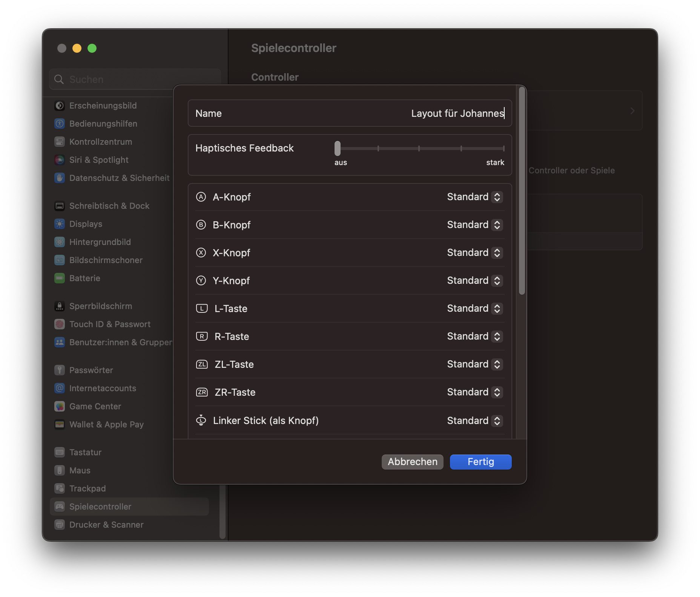Click the Fertig button
700x597 pixels.
[481, 462]
